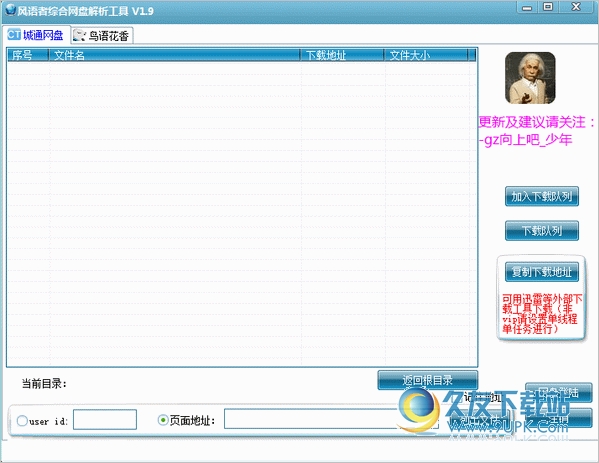Click the red 可用迅雷等外部下载工具 note
Image resolution: width=599 pixels, height=463 pixels.
(x=542, y=314)
